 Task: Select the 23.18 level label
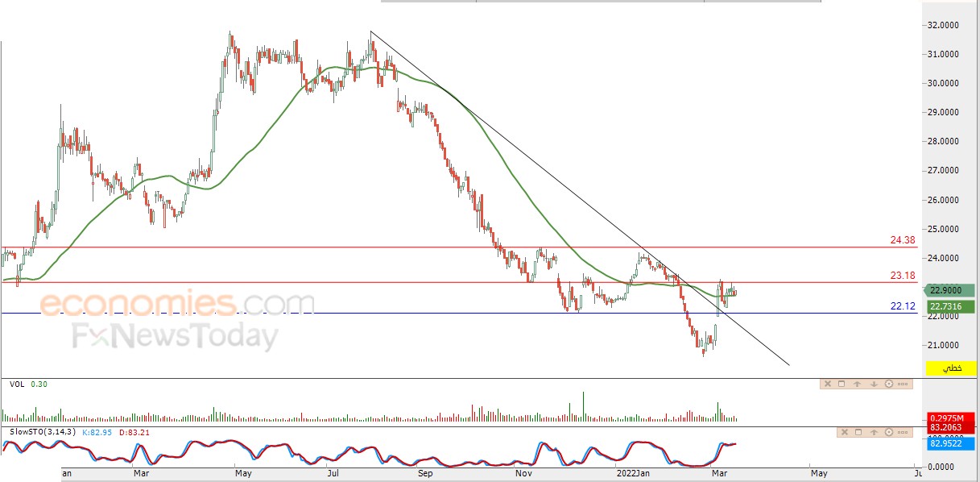pos(902,276)
